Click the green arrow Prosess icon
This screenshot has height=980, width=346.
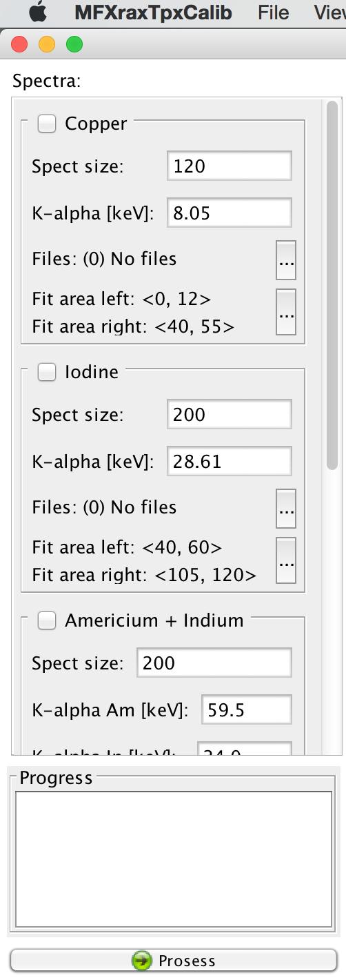pos(142,960)
